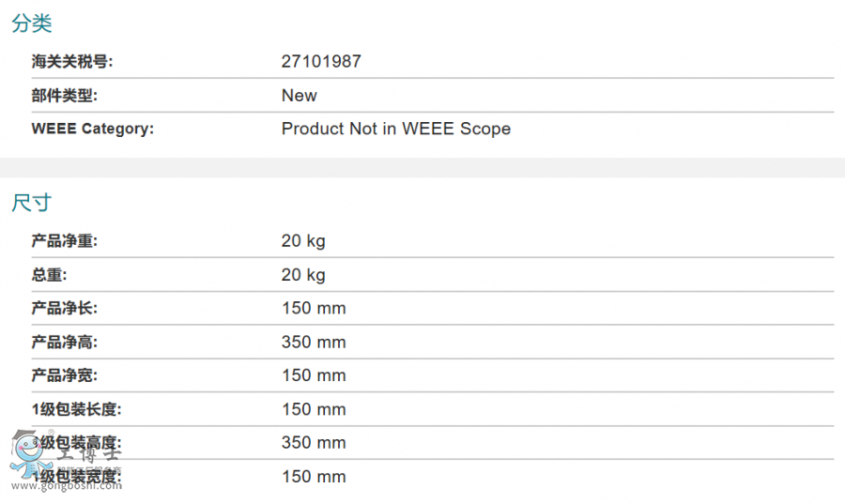Click the 总重 label
This screenshot has height=504, width=845.
click(x=50, y=275)
